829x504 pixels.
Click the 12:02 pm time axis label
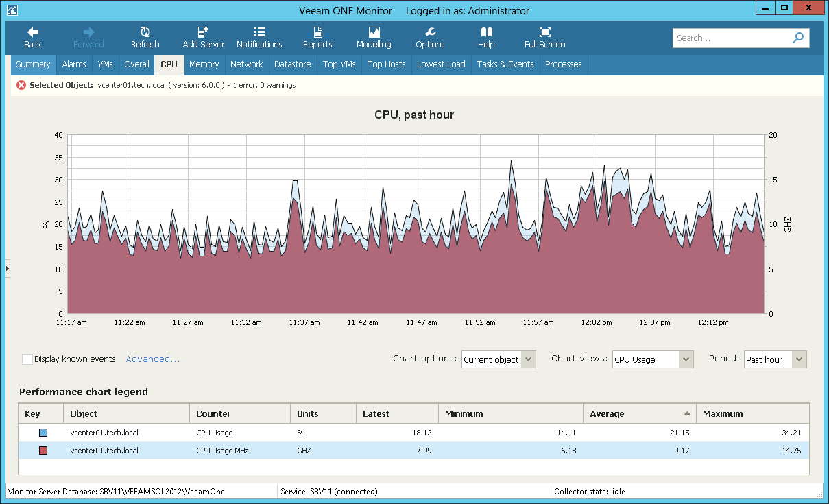[x=597, y=322]
